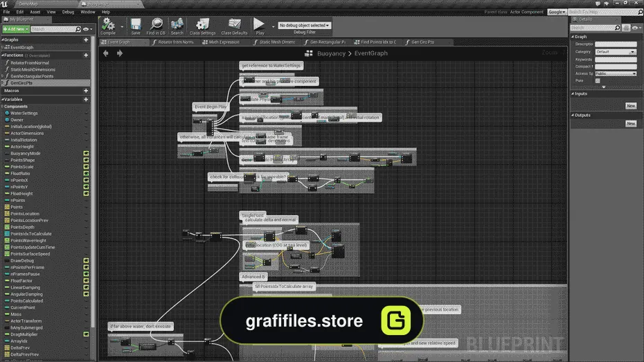
Task: Expand advanced Graph properties arrow
Action: [x=604, y=87]
